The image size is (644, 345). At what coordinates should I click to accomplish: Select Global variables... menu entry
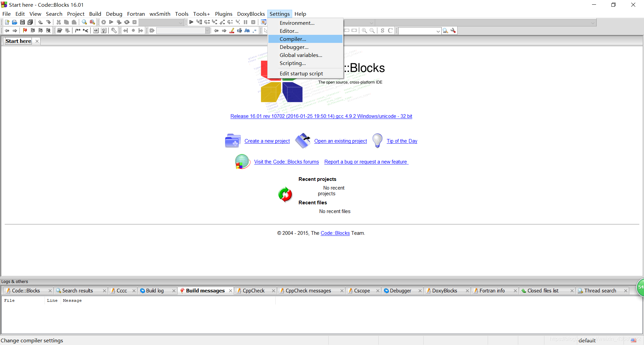(x=306, y=55)
